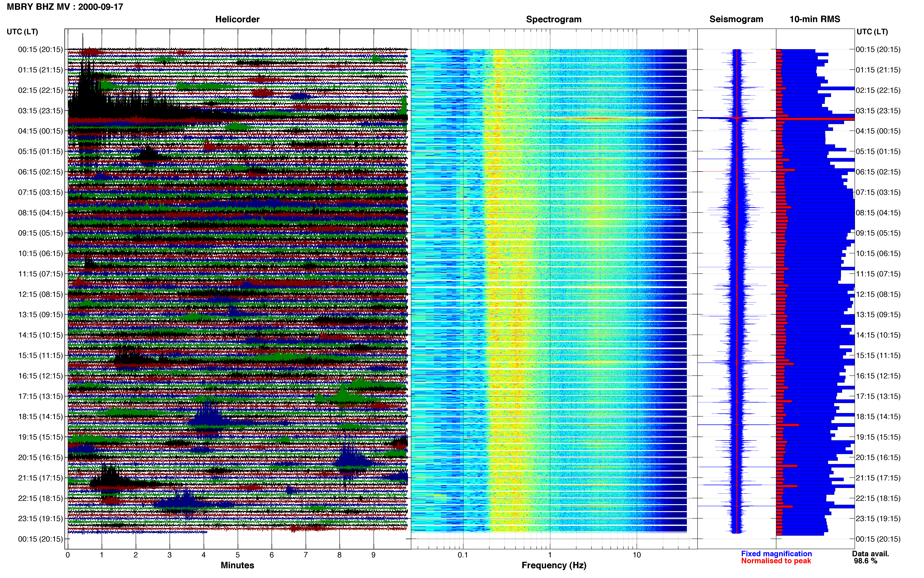The height and width of the screenshot is (578, 924).
Task: Click right time label '15:15 (11:15)'
Action: [878, 355]
